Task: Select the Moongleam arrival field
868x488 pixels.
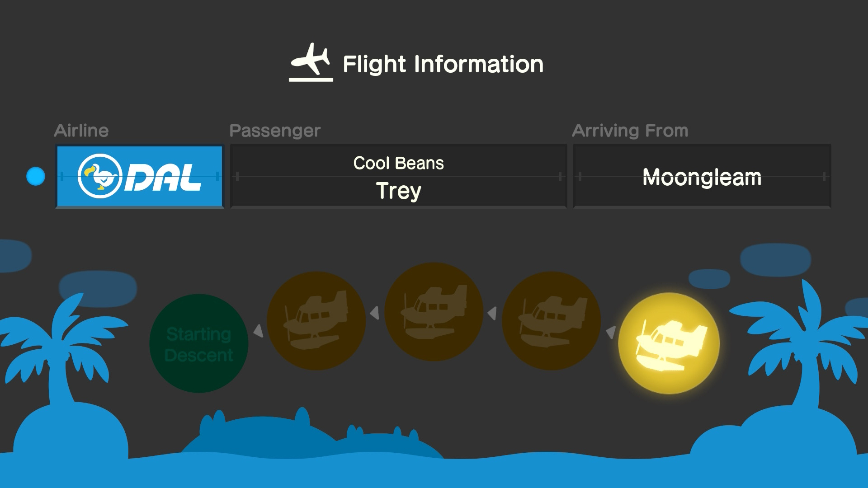Action: tap(702, 176)
